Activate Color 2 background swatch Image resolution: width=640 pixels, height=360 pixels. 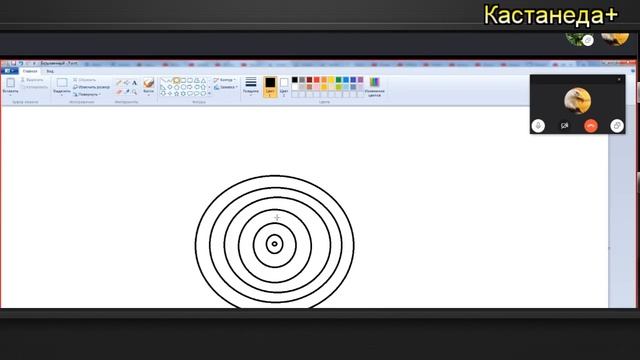coord(284,87)
